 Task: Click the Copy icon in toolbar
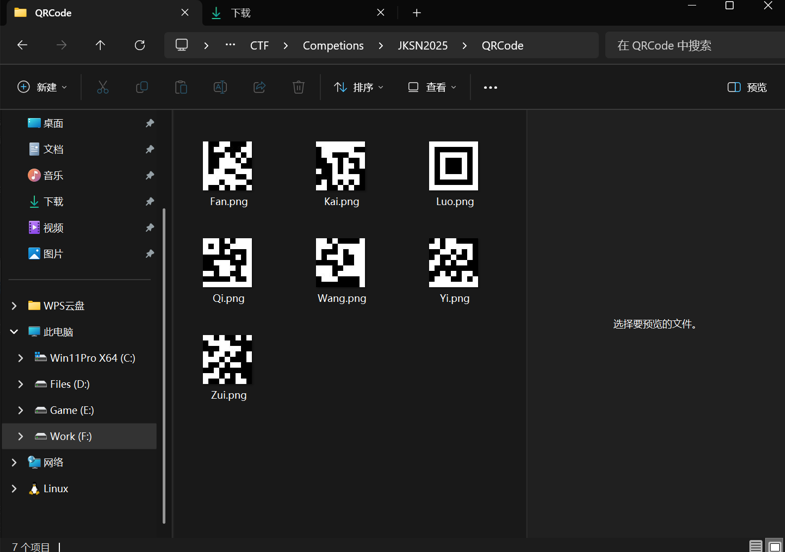(x=142, y=88)
